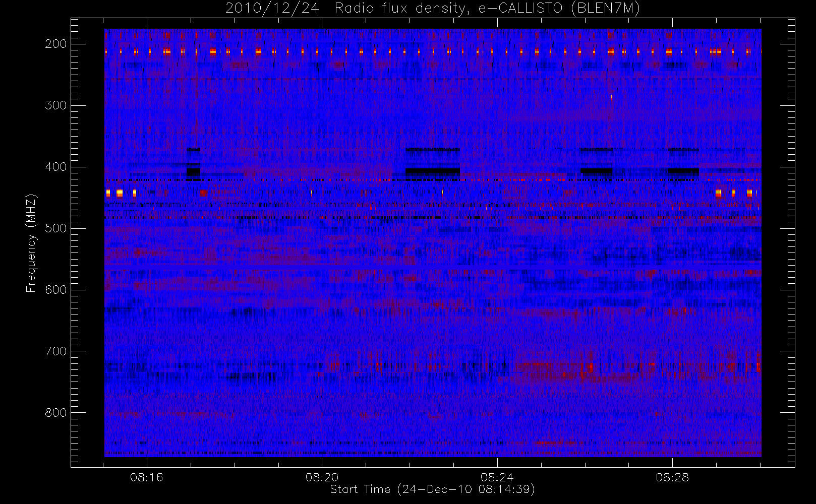The image size is (816, 504).
Task: Click the 'Frequency (MHZ)' vertical axis label
Action: [x=31, y=243]
